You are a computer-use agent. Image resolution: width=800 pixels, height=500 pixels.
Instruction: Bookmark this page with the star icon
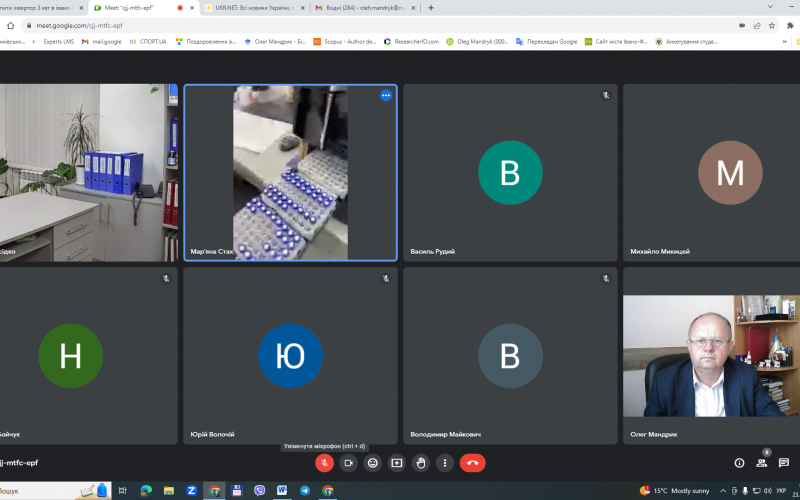(771, 26)
